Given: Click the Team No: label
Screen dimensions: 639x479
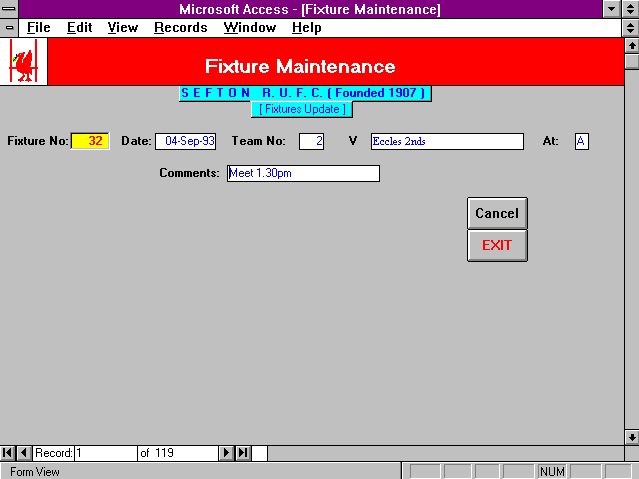Looking at the screenshot, I should [x=259, y=141].
